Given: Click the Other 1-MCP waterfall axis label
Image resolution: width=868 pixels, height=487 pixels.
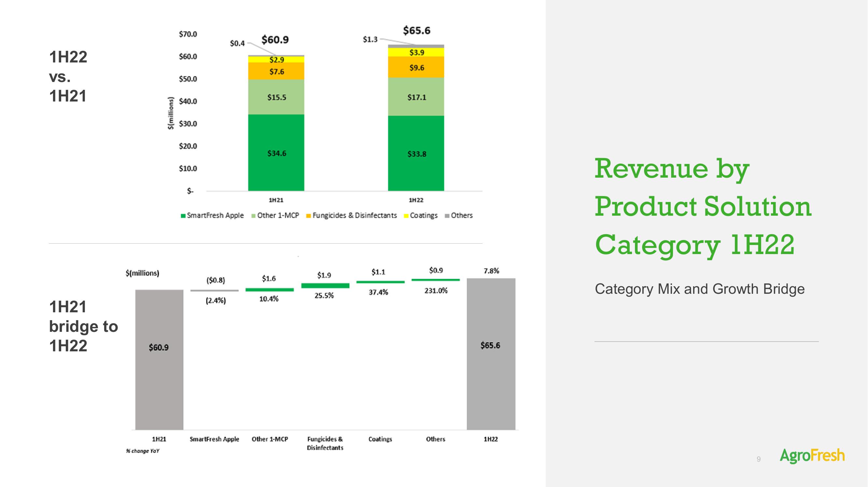Looking at the screenshot, I should pyautogui.click(x=270, y=439).
